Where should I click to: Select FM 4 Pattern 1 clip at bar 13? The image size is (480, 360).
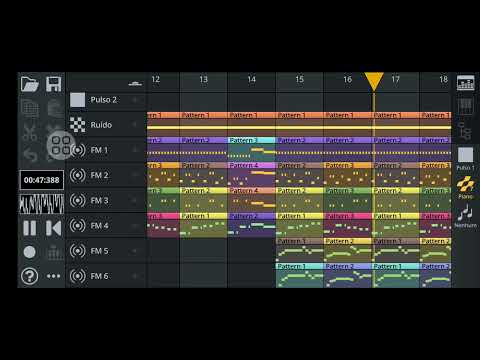[x=204, y=225]
